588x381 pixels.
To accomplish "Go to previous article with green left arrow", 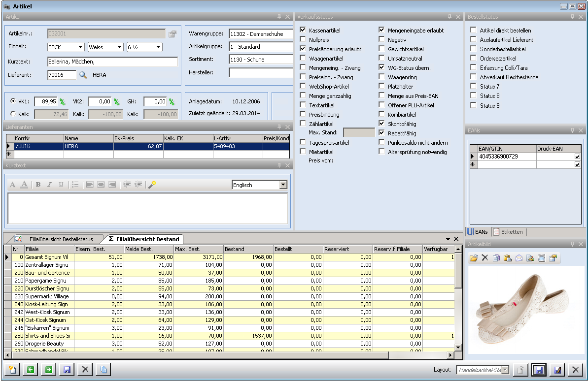I will [31, 370].
